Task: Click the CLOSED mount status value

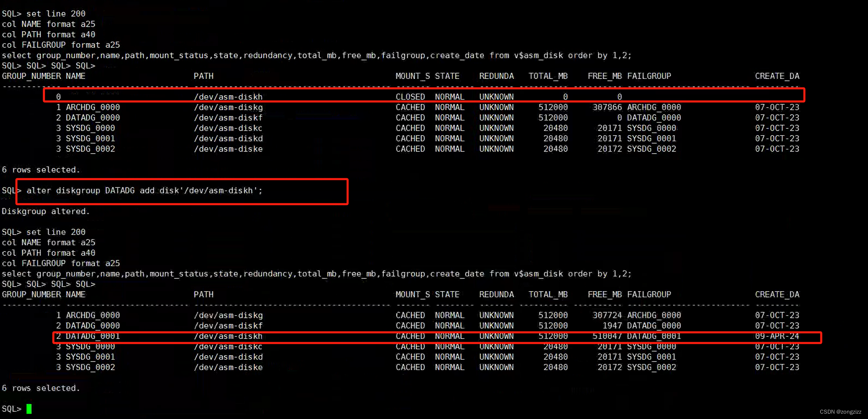Action: coord(410,97)
